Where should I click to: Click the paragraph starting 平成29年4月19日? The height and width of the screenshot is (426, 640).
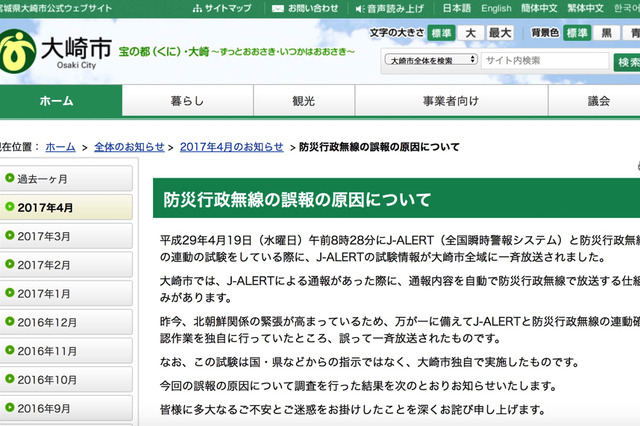(400, 248)
